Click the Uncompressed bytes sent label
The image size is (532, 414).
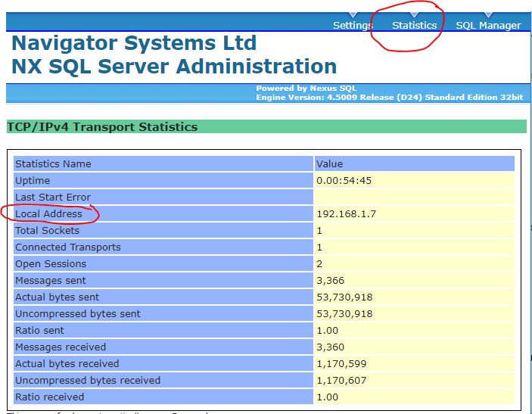[78, 313]
